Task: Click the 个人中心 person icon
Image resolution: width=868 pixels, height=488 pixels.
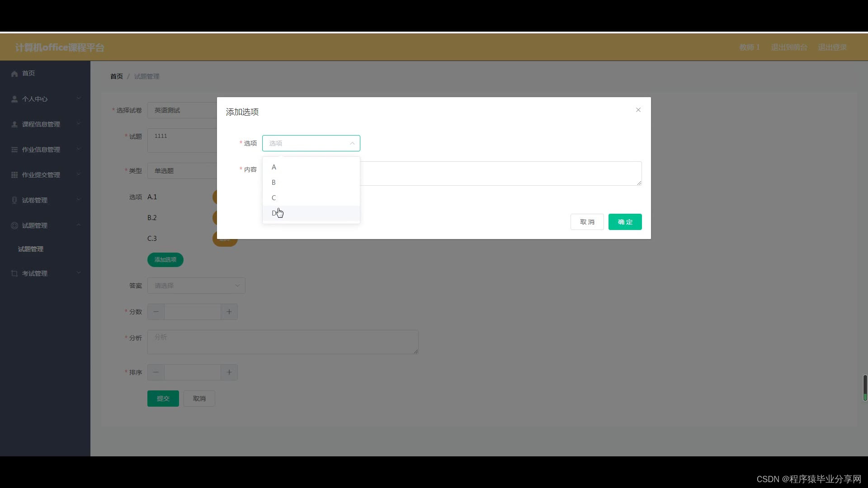Action: point(14,99)
